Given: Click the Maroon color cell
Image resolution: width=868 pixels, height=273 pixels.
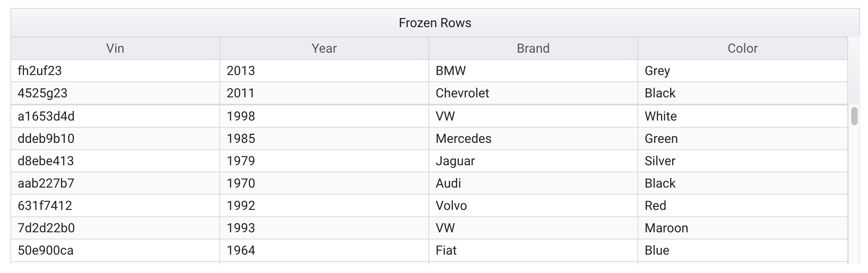Looking at the screenshot, I should click(743, 228).
